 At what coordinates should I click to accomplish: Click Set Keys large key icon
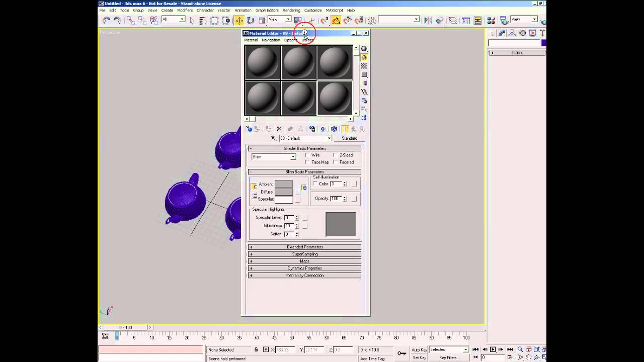click(401, 353)
